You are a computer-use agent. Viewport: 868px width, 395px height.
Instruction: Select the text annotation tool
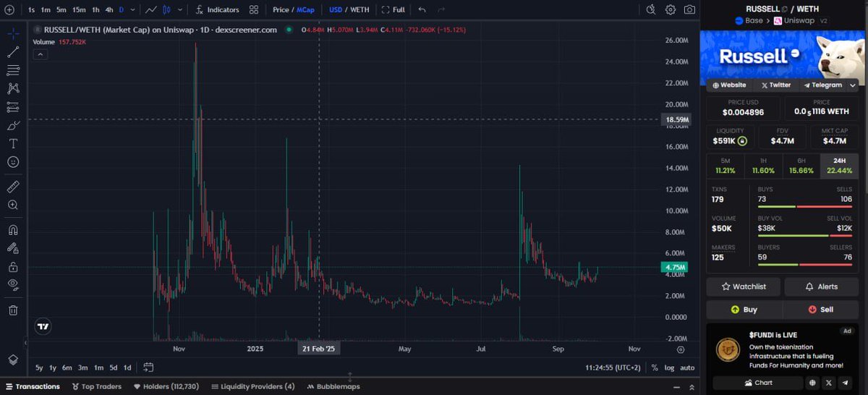[x=13, y=143]
